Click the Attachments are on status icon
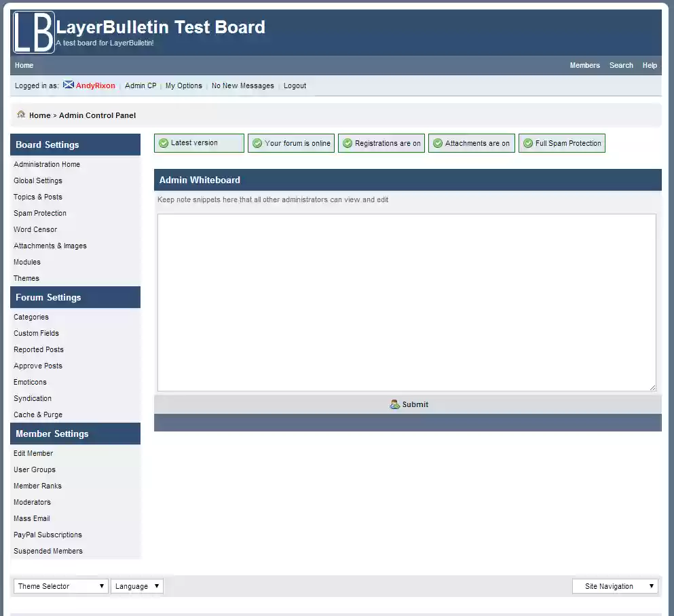Viewport: 674px width, 616px height. (437, 143)
